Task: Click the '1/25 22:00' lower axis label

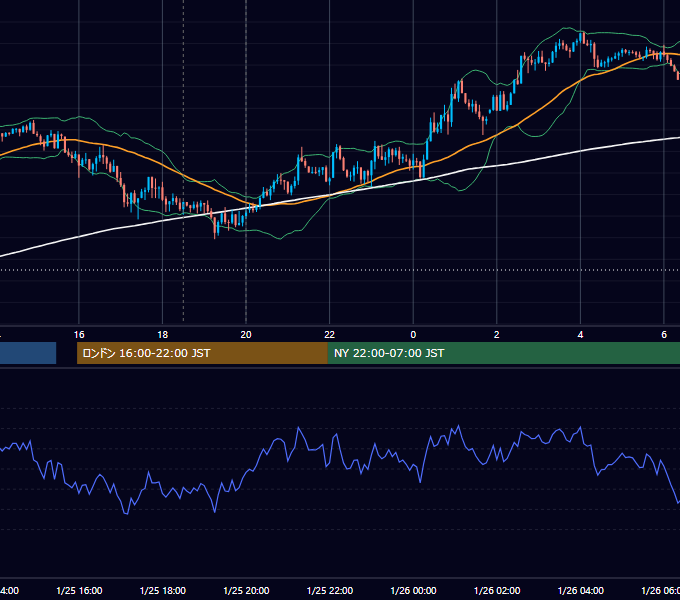Action: coord(330,590)
